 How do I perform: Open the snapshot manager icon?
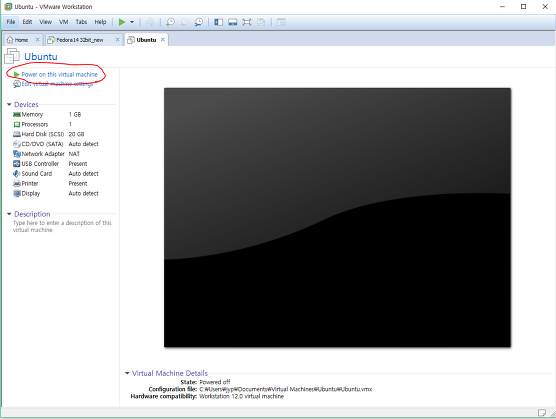[x=199, y=22]
